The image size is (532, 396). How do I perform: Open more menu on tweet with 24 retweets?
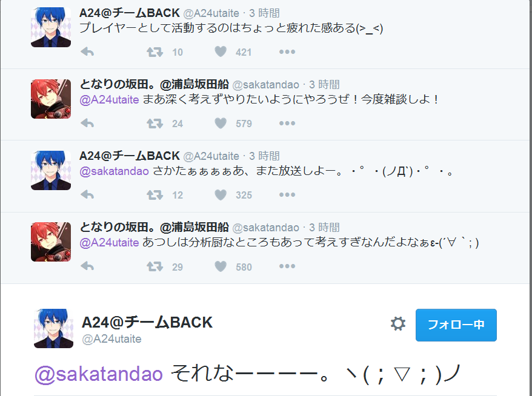pyautogui.click(x=287, y=124)
